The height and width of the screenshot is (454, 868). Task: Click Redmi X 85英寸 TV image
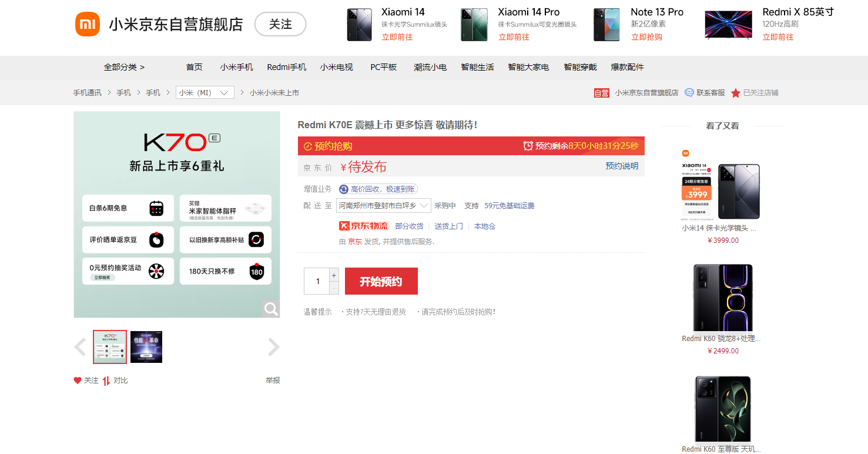(728, 25)
